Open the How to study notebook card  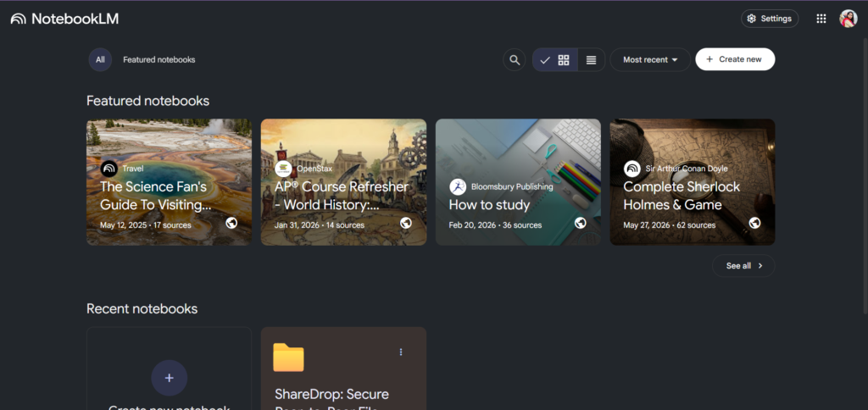pos(518,182)
